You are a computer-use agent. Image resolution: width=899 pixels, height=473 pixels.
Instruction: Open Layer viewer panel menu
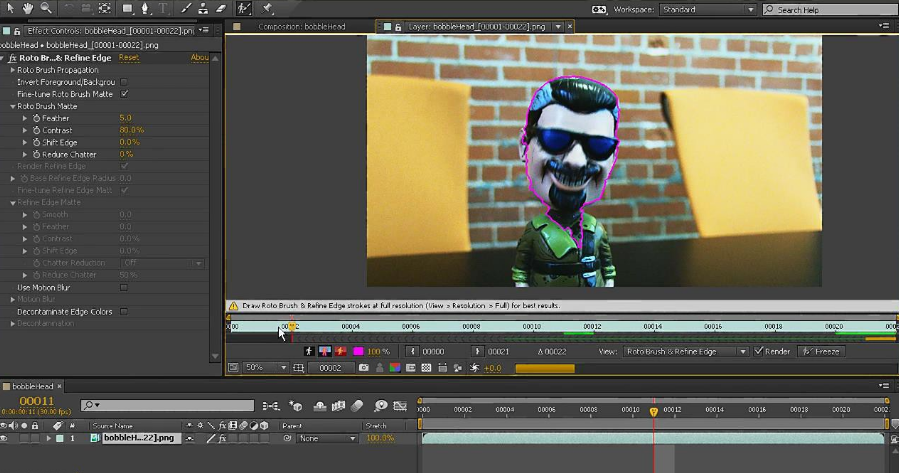pyautogui.click(x=884, y=26)
